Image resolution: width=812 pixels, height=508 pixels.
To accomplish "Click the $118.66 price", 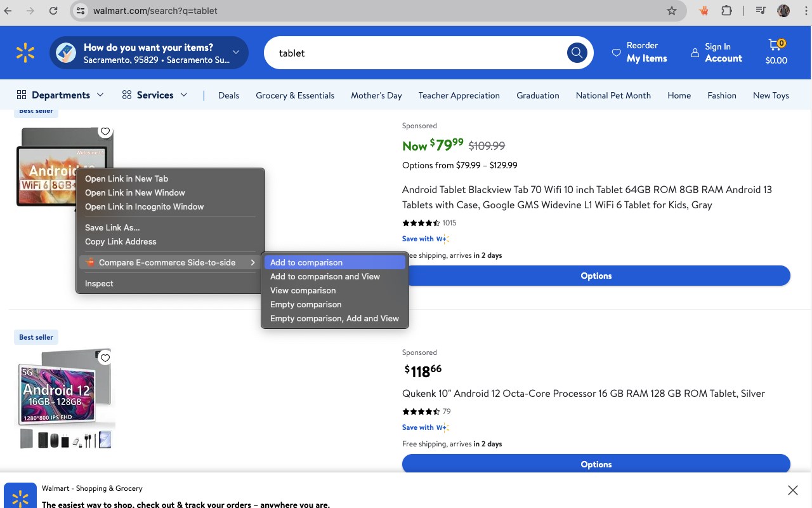I will click(423, 370).
